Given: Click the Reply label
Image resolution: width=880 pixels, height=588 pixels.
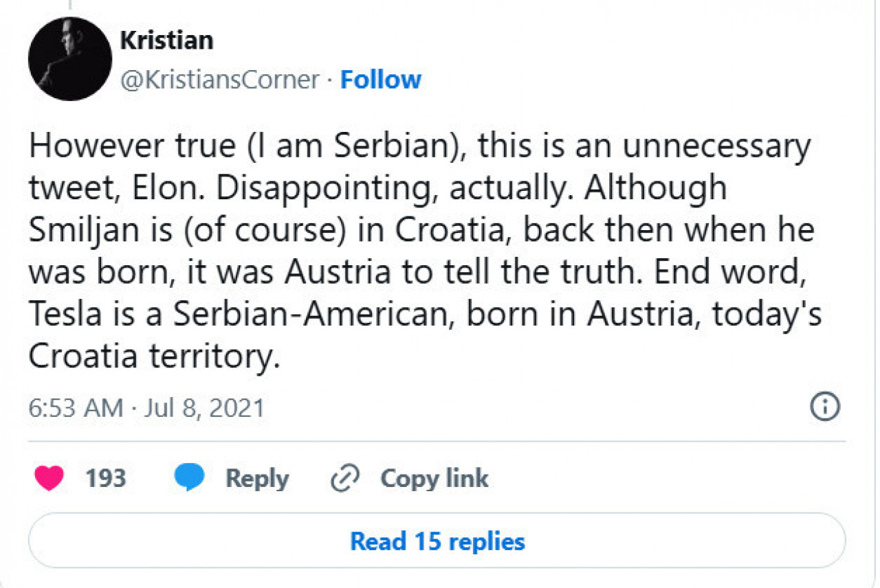Looking at the screenshot, I should pos(257,478).
